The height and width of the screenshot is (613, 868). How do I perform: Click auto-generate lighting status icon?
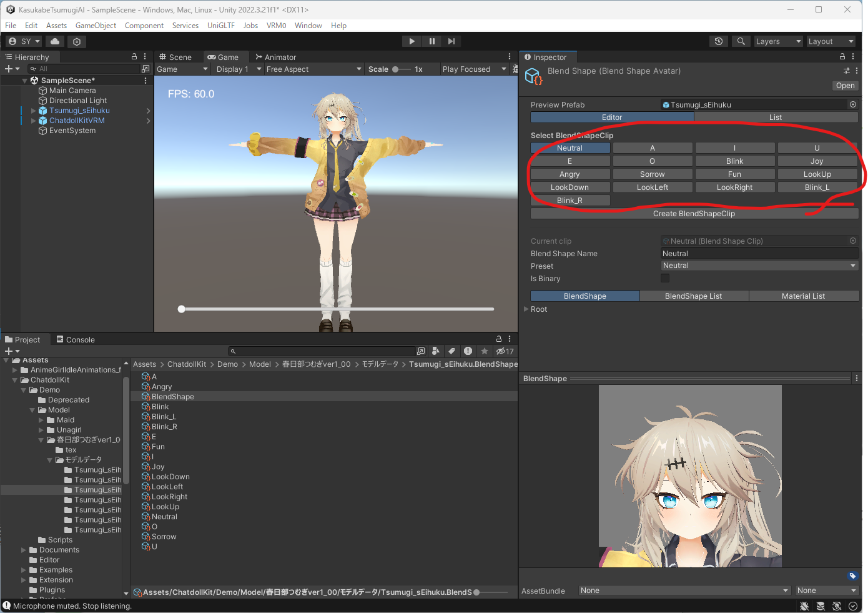(837, 606)
